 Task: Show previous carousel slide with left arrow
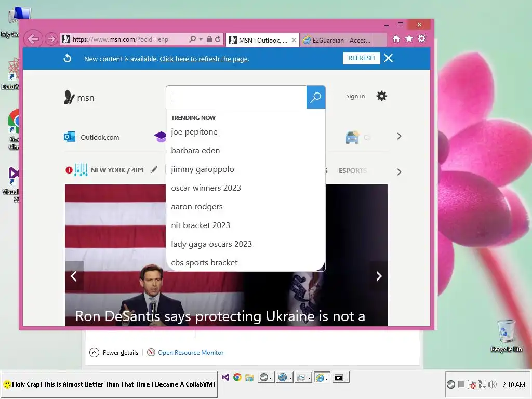(74, 276)
